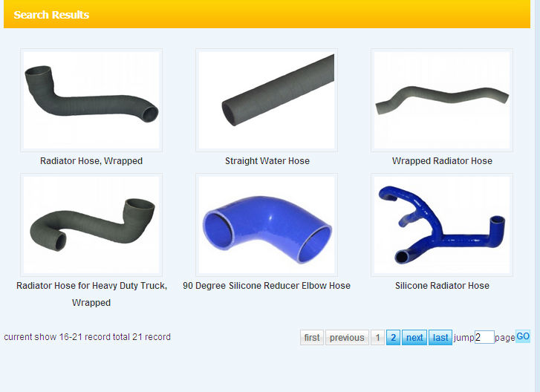Select page 2 in pagination

pos(394,338)
